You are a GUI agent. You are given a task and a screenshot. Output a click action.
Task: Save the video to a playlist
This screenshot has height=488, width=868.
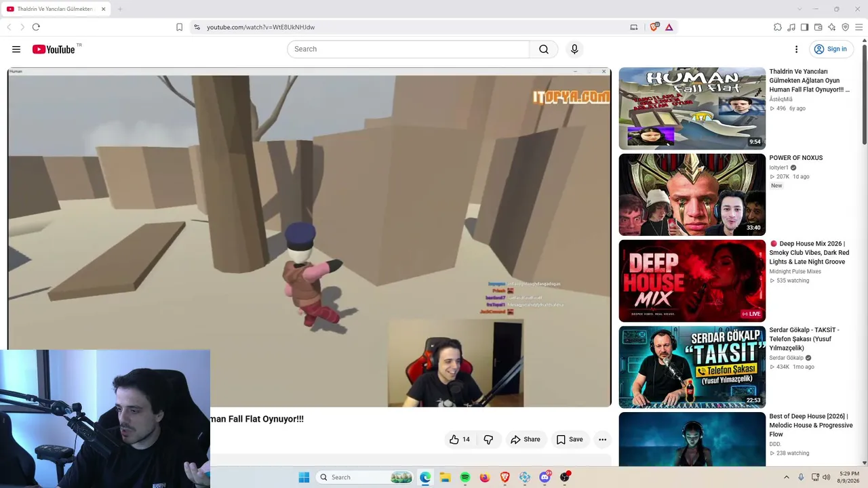click(570, 439)
